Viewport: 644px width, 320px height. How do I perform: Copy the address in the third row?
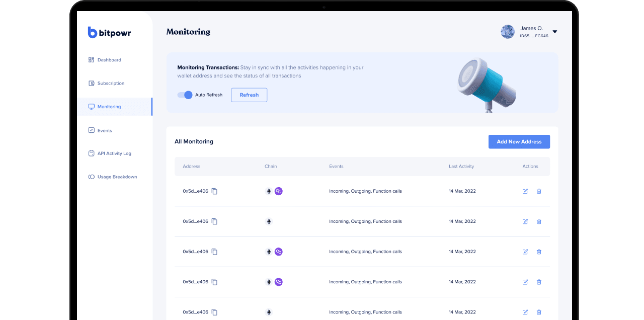(x=214, y=252)
